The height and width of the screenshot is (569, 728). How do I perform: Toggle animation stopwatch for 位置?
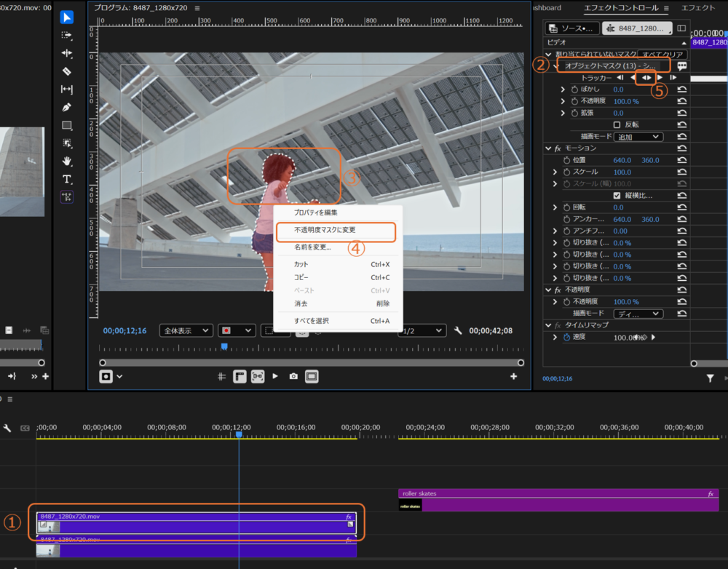coord(566,160)
